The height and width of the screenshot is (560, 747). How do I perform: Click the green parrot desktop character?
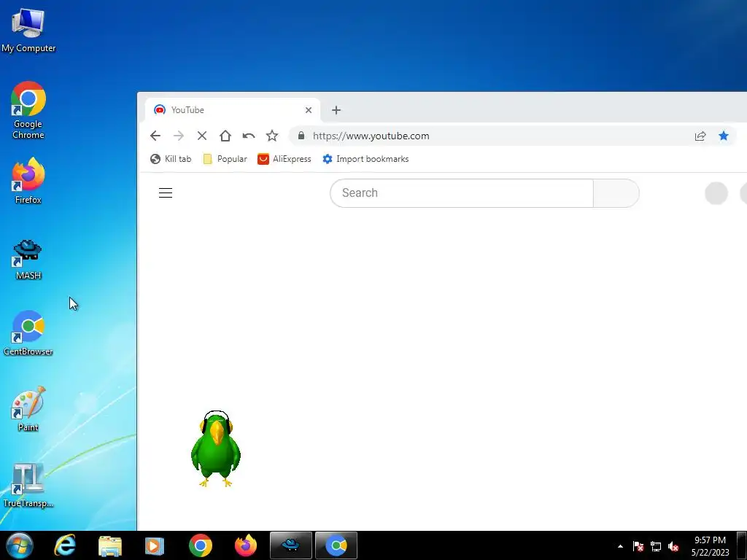point(216,449)
